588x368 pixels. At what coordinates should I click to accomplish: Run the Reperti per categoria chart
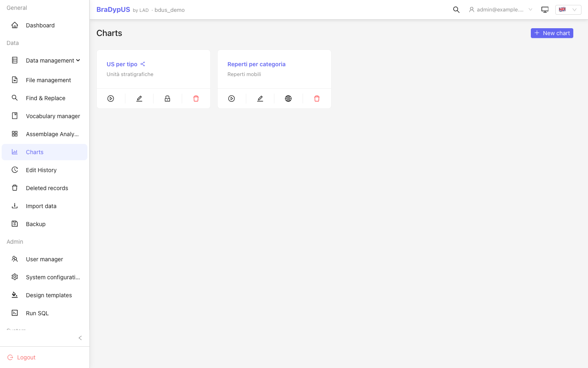click(232, 99)
